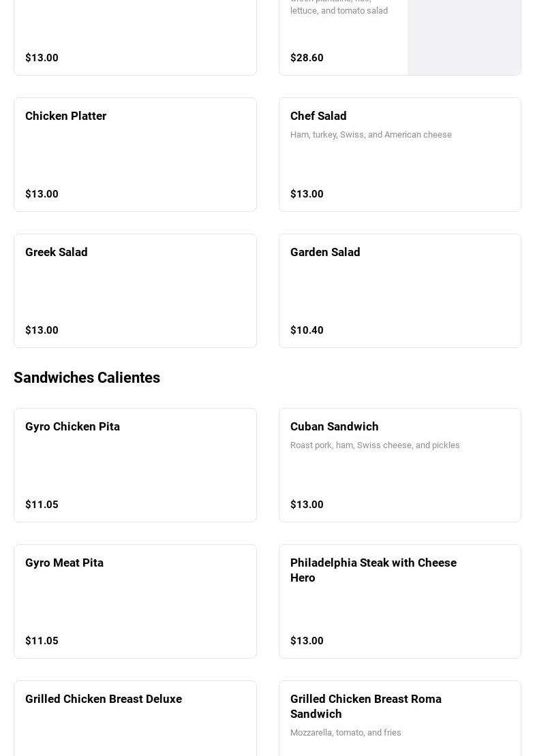535x756 pixels.
Task: Open the Gyro Chicken Pita item
Action: [135, 464]
